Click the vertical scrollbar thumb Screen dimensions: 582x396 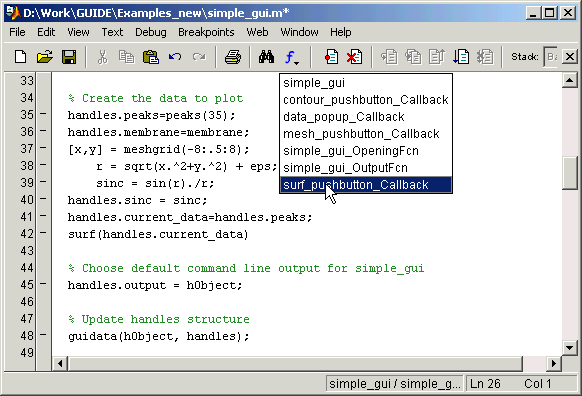point(569,173)
